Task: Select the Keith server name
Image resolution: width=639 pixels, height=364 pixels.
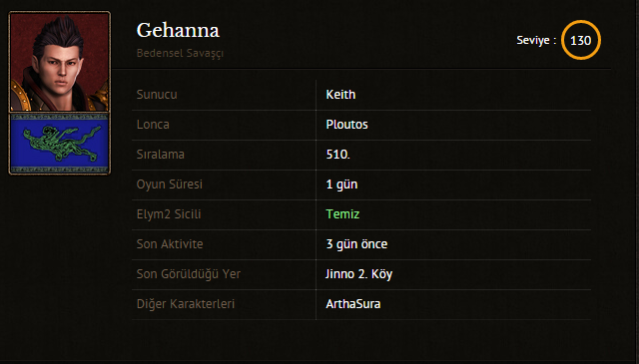Action: coord(340,95)
